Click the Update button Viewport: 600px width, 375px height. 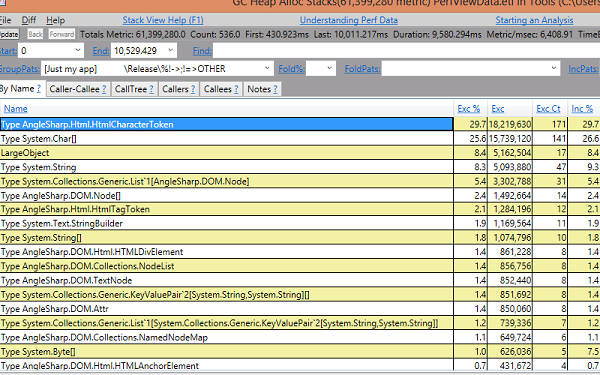point(9,34)
